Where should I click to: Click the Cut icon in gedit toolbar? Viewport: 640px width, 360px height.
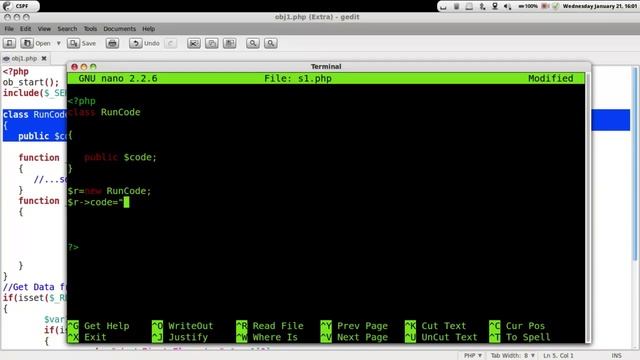pos(194,43)
